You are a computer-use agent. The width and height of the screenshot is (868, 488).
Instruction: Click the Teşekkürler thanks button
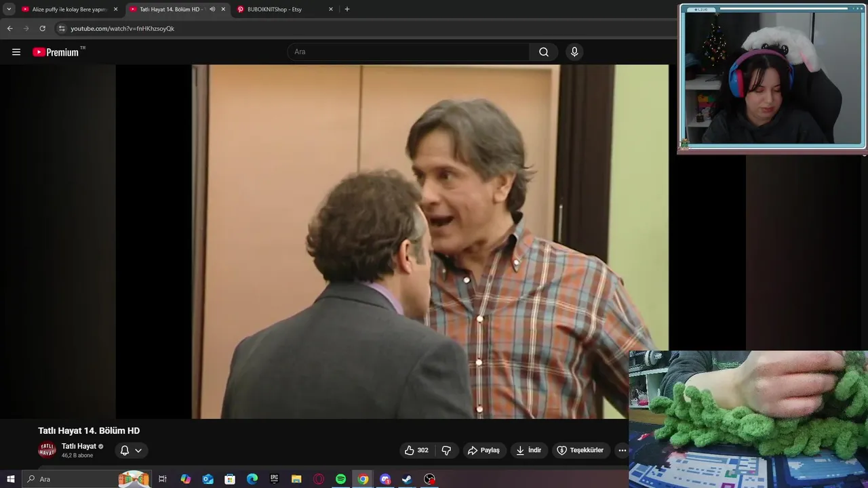(x=580, y=450)
